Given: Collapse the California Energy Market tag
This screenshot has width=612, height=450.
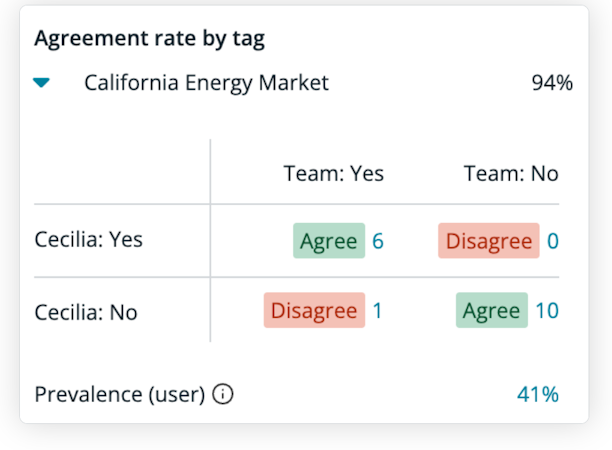Looking at the screenshot, I should 41,83.
